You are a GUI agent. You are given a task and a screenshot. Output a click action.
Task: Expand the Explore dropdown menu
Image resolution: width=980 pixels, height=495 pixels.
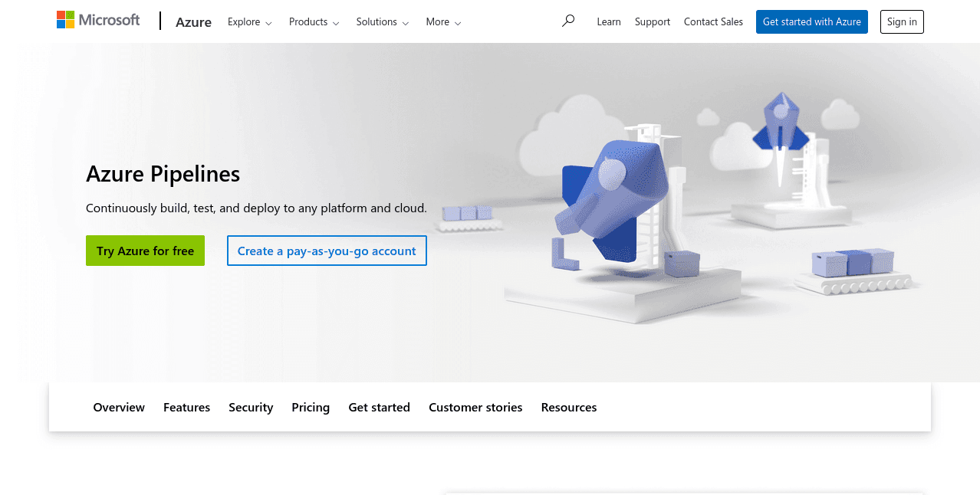250,22
